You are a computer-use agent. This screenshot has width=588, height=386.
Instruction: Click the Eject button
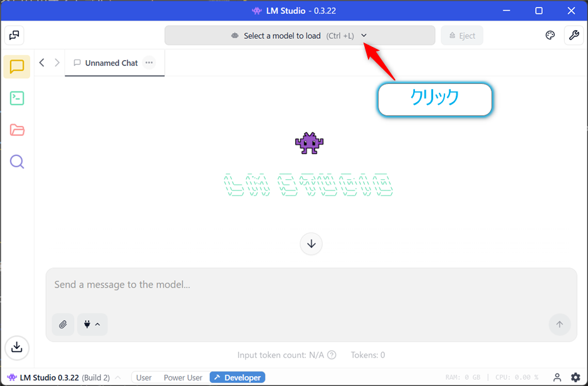(x=462, y=36)
